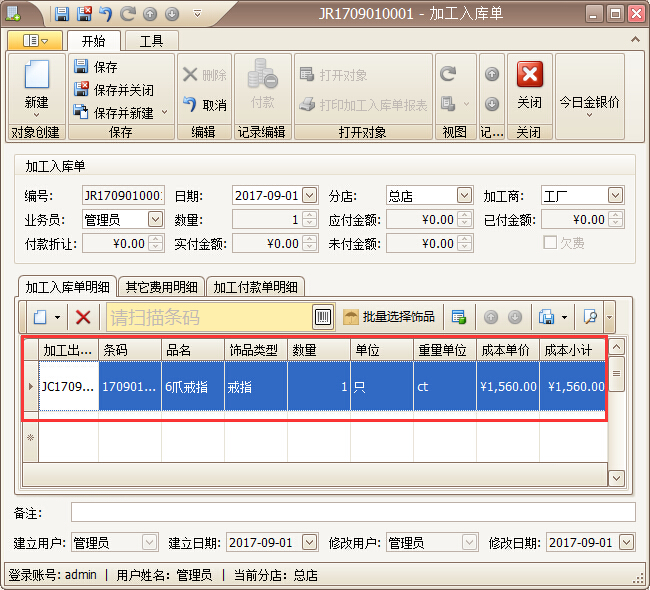Open the 加工商 processor dropdown

(615, 196)
